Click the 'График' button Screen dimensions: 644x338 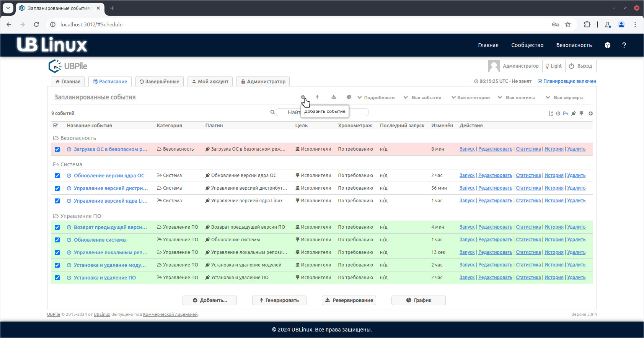(x=419, y=300)
